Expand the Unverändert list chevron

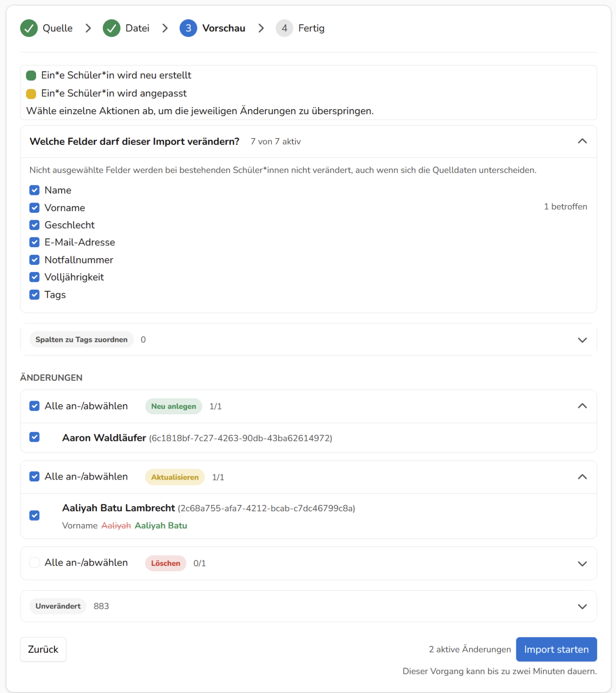(582, 606)
